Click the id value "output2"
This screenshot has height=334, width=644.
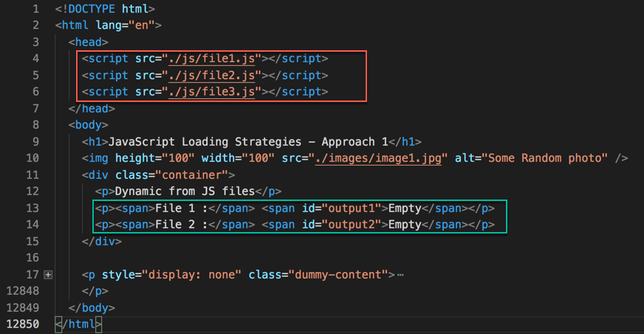click(x=352, y=225)
